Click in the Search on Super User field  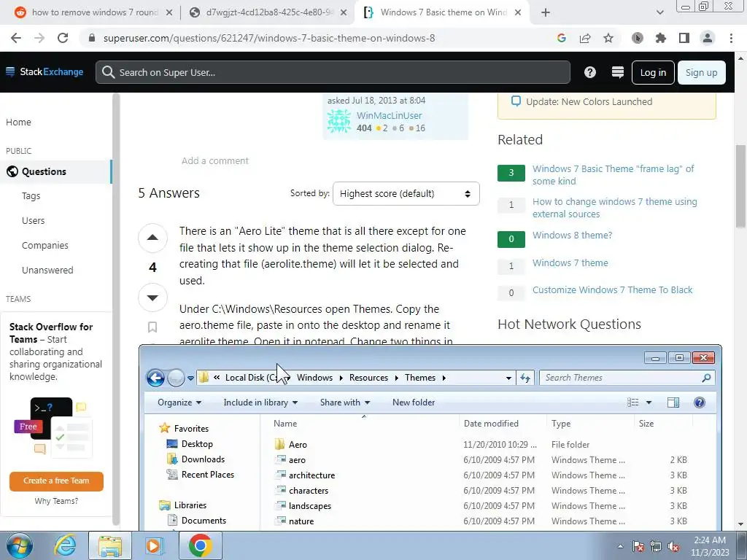tap(333, 72)
